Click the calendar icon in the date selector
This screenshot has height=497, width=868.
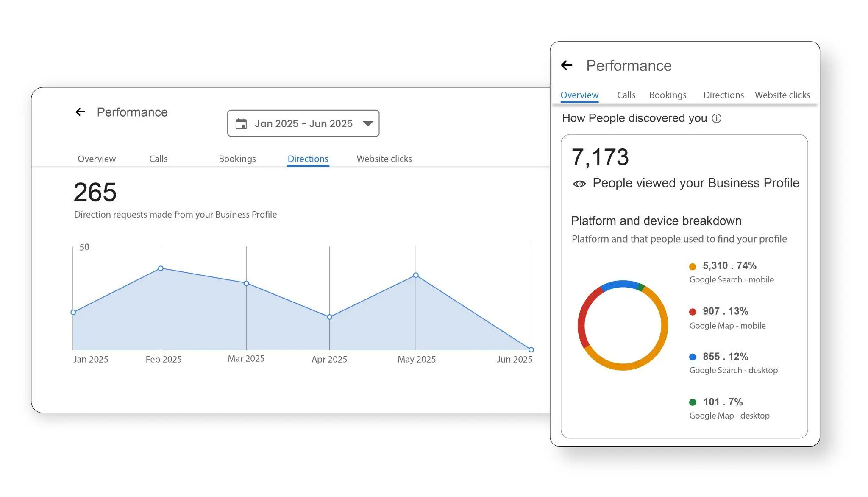point(241,124)
